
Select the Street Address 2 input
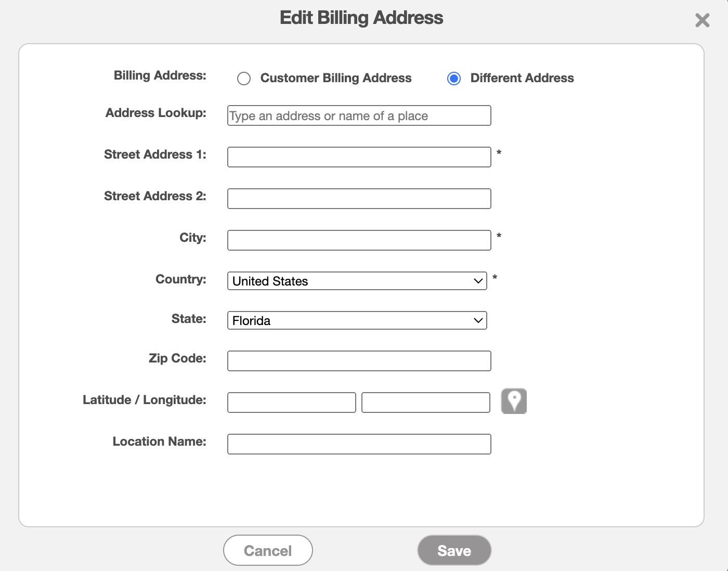pyautogui.click(x=359, y=199)
